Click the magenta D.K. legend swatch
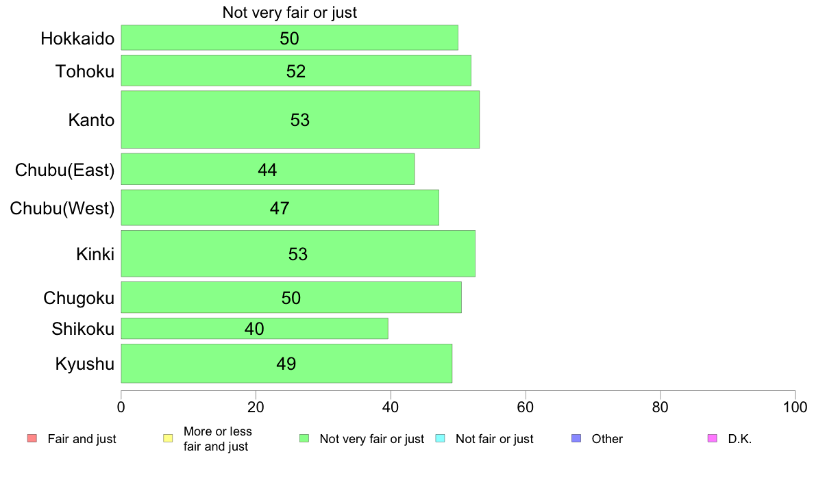The height and width of the screenshot is (504, 814). pyautogui.click(x=713, y=438)
